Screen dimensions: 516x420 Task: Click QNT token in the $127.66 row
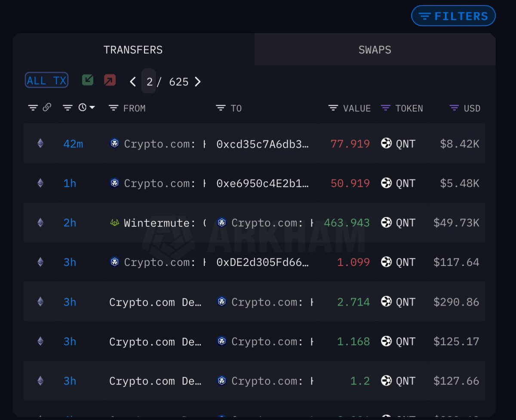pyautogui.click(x=399, y=381)
